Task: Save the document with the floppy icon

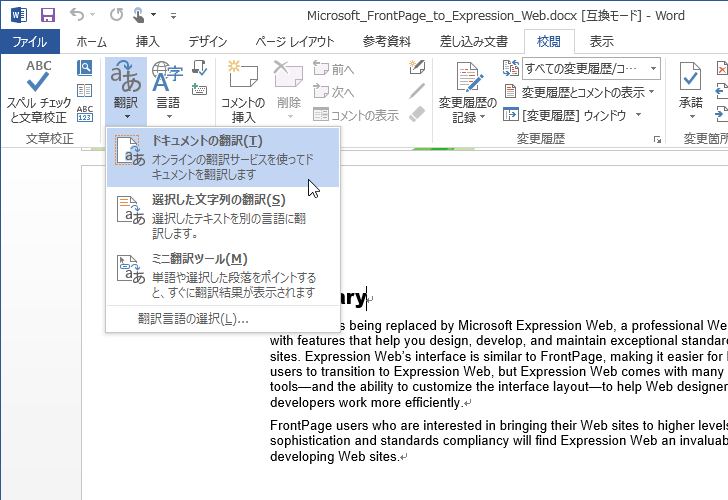Action: click(x=48, y=15)
